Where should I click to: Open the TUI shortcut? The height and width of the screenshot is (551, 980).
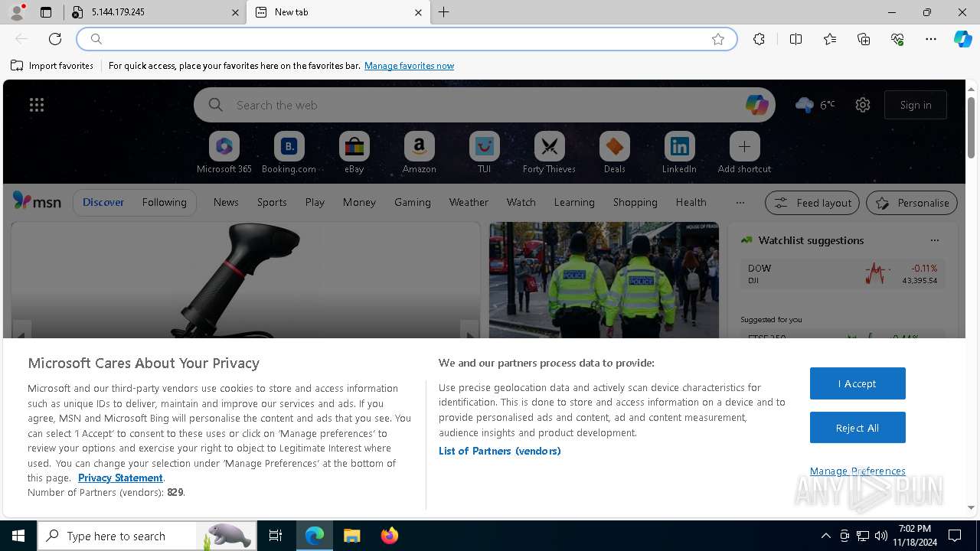484,153
